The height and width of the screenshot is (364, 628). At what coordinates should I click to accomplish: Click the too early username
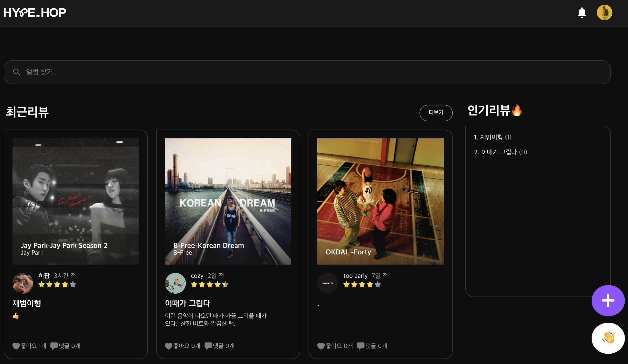[355, 276]
